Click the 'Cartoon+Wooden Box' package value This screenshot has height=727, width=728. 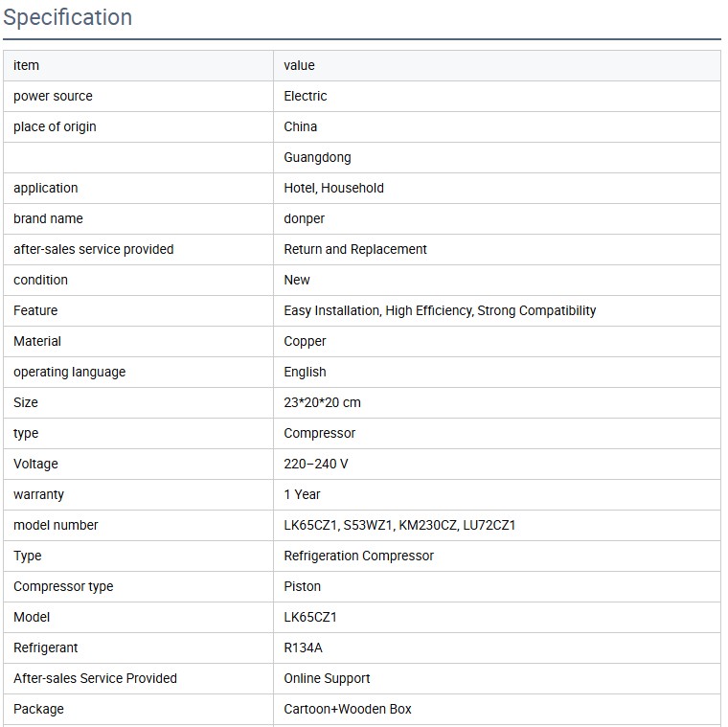pyautogui.click(x=348, y=709)
